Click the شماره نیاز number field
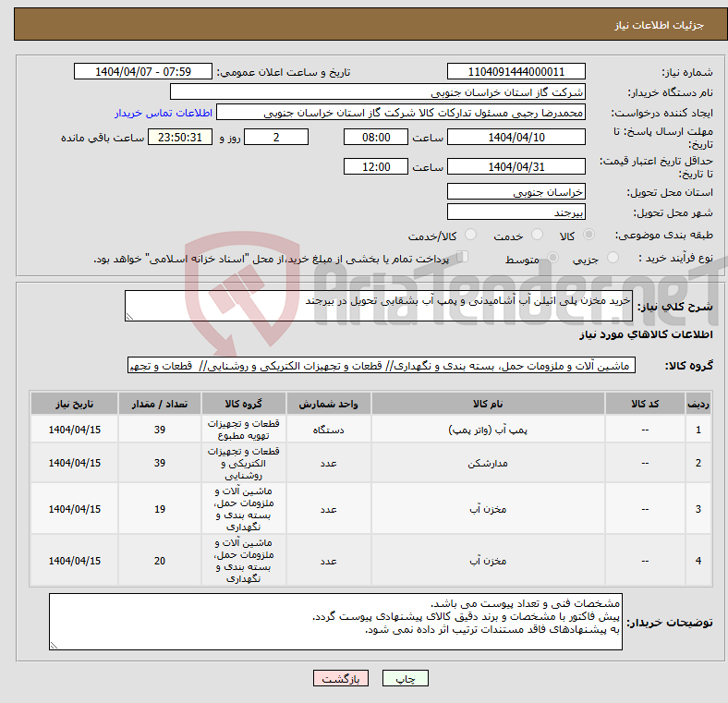This screenshot has width=728, height=703. click(516, 72)
